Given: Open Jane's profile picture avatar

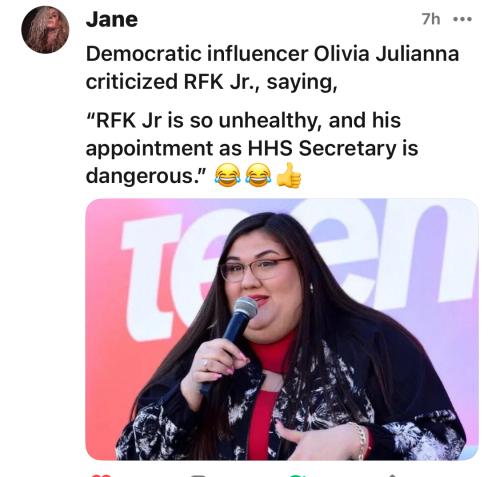Looking at the screenshot, I should 45,30.
